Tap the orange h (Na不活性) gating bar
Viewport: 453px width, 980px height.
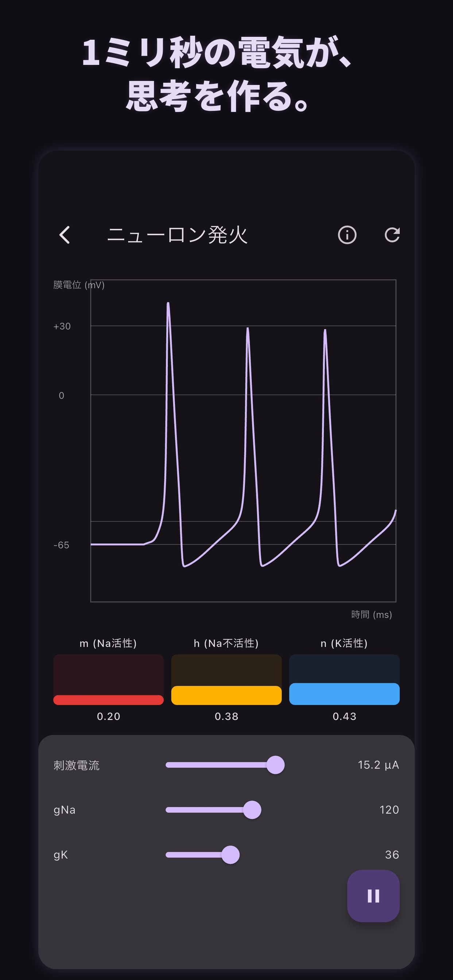pyautogui.click(x=226, y=695)
